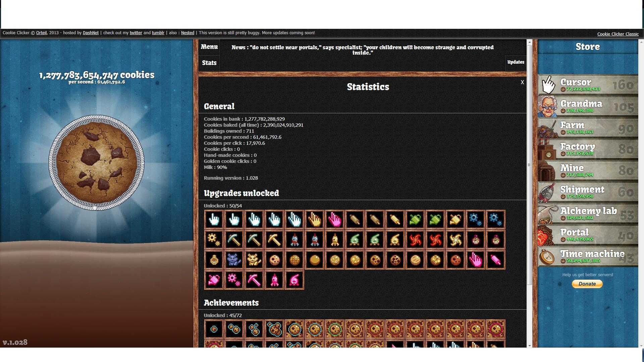Select the pink hand upgrade in first row
Viewport: 644px width, 362px height.
click(x=335, y=220)
